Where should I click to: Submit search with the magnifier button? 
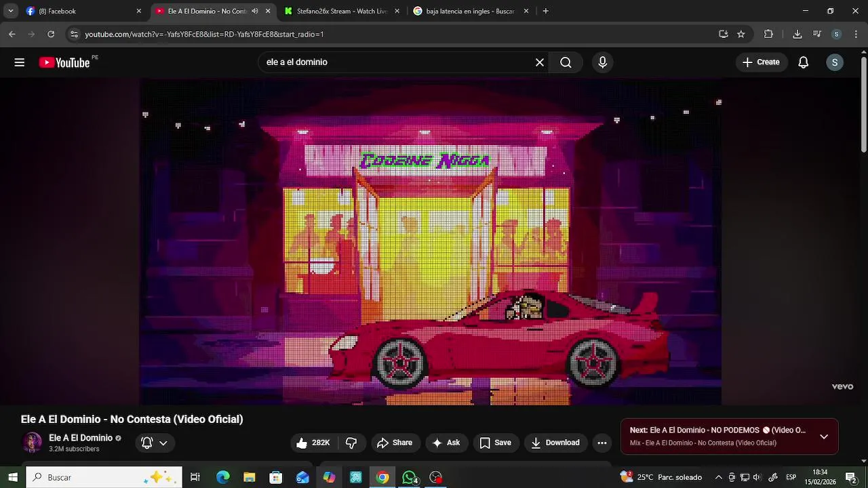tap(566, 62)
